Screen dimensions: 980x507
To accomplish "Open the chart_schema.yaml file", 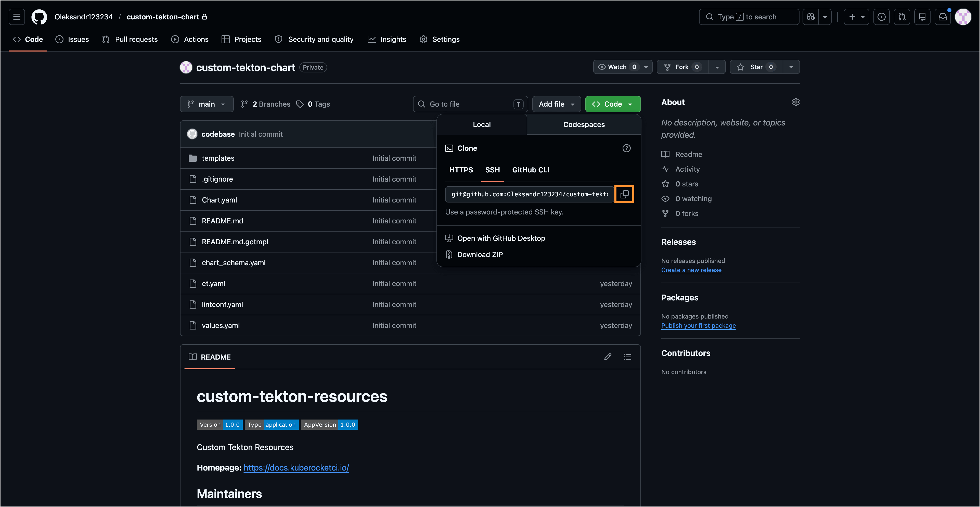I will [x=234, y=263].
